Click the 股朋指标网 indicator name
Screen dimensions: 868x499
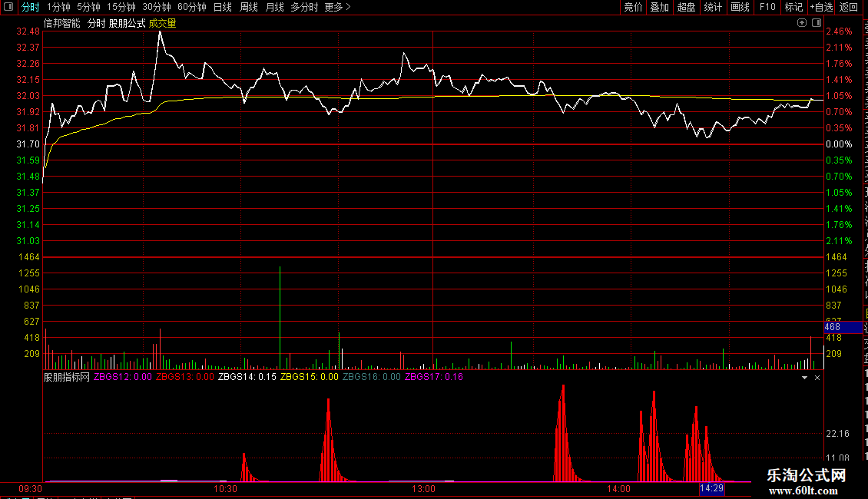pyautogui.click(x=66, y=377)
